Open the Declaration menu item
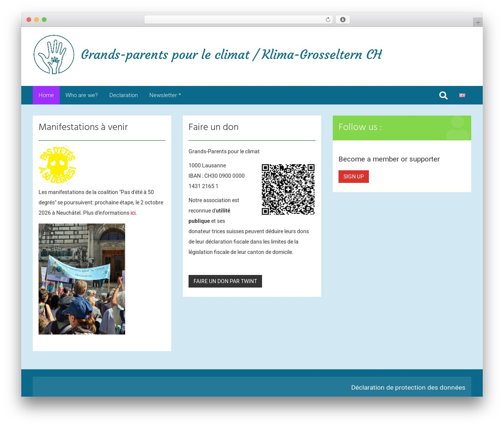Image resolution: width=504 pixels, height=427 pixels. (x=124, y=95)
